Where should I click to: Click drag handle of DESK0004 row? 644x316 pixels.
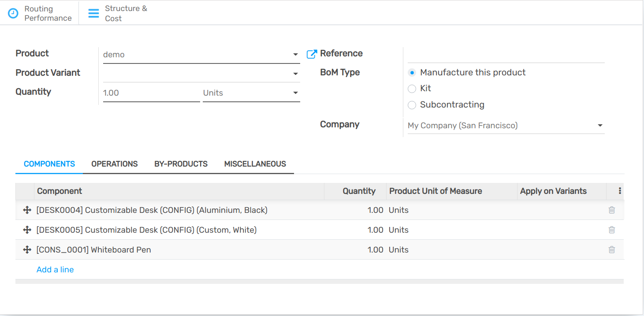pos(27,210)
